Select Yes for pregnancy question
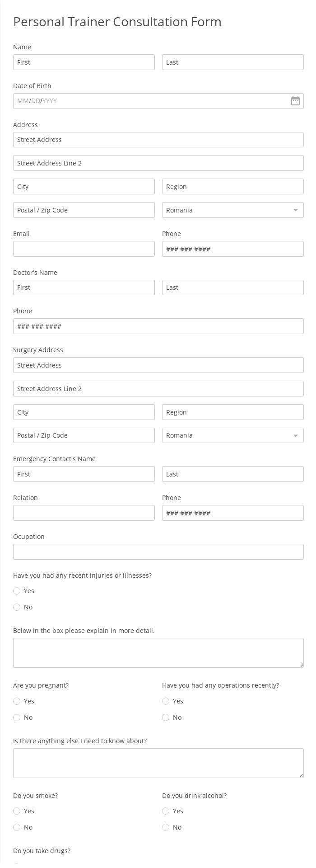This screenshot has width=316, height=868. [17, 701]
